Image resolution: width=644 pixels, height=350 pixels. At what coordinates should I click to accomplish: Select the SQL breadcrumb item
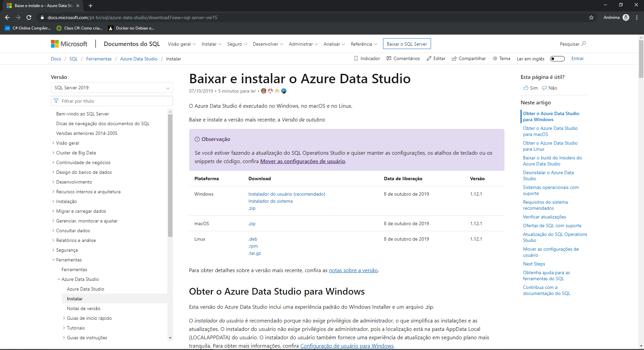73,59
